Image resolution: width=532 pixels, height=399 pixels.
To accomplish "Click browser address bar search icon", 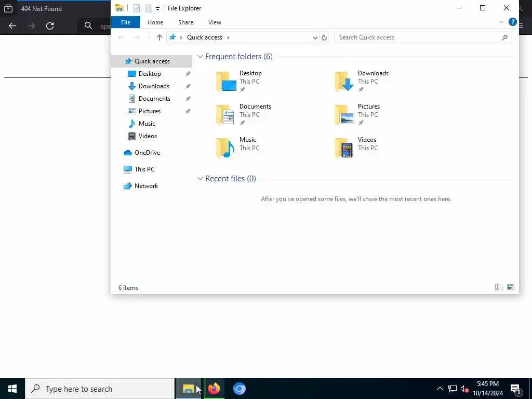I will click(88, 26).
